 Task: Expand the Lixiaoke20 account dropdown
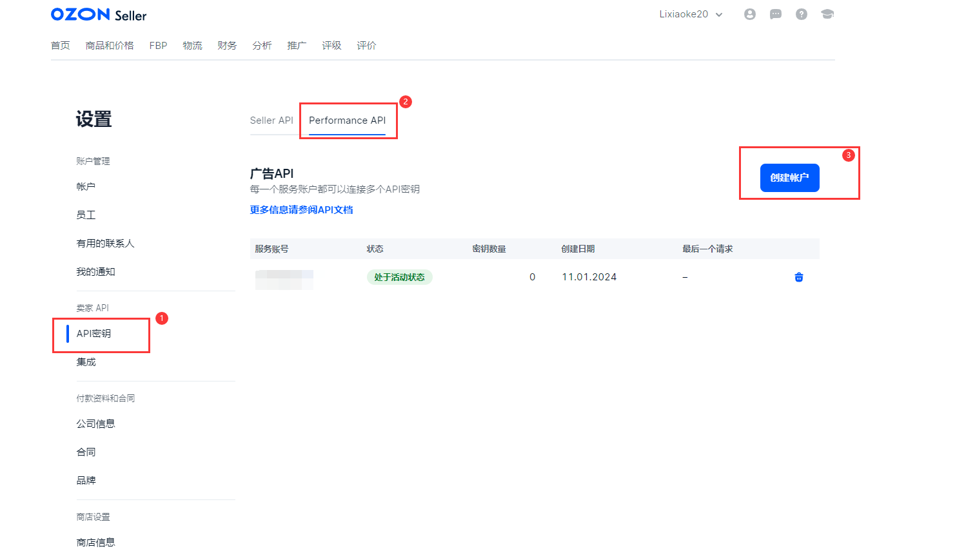(x=691, y=14)
